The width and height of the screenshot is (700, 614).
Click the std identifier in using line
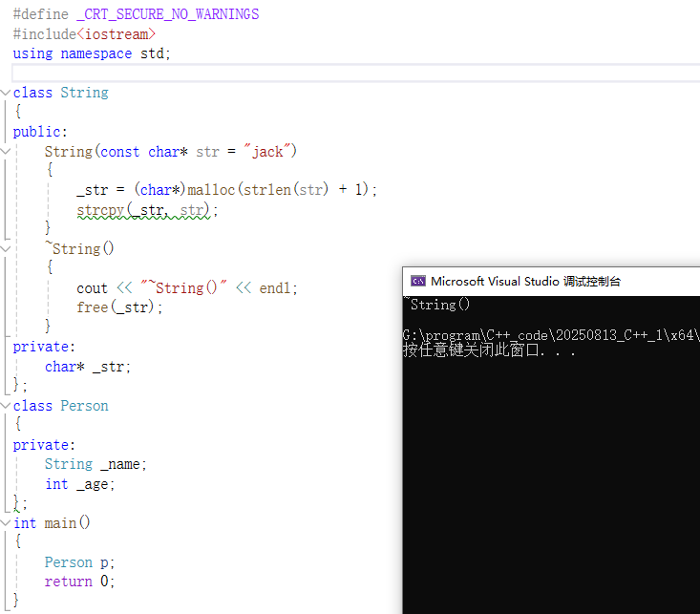tap(152, 53)
